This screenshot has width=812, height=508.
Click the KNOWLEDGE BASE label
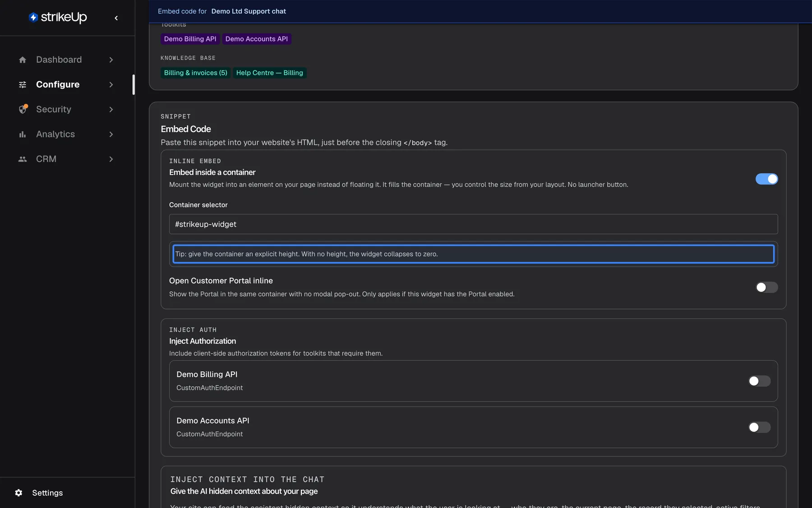(x=188, y=58)
